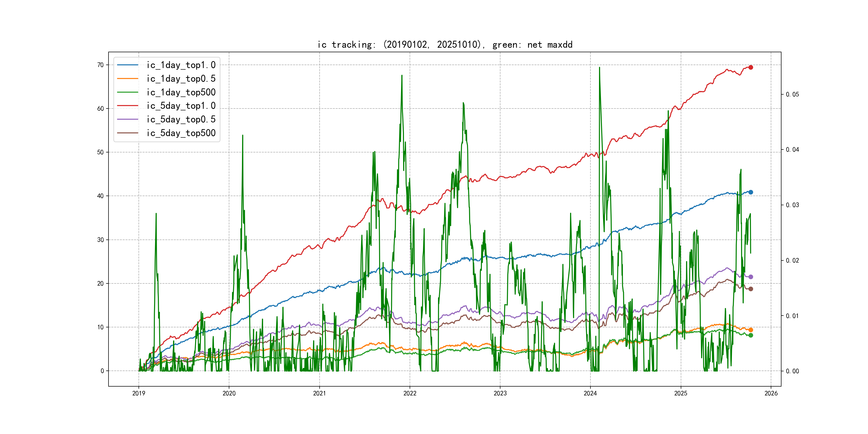This screenshot has width=868, height=434.
Task: Click the 70 left y-axis label
Action: pyautogui.click(x=100, y=65)
